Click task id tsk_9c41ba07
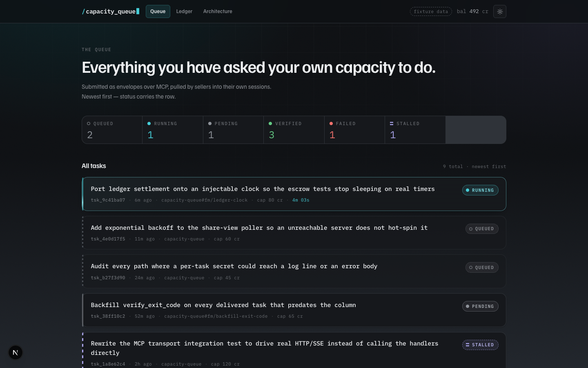The height and width of the screenshot is (368, 588). (108, 200)
